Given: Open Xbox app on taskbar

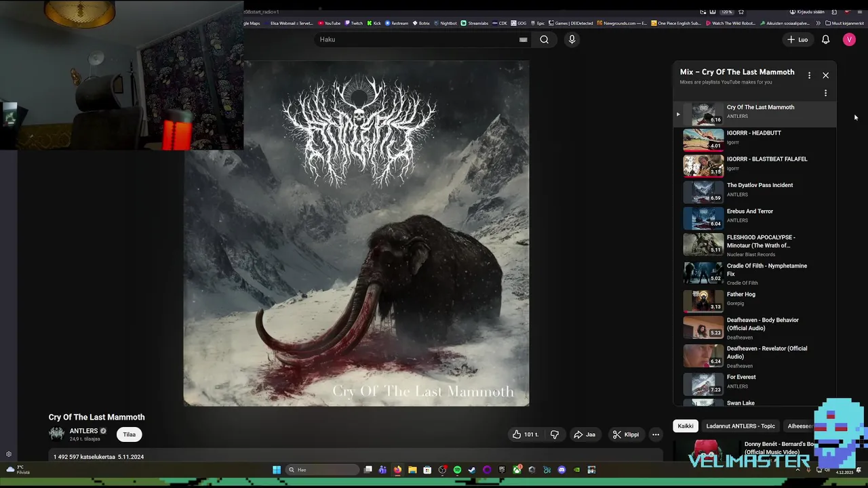Looking at the screenshot, I should coord(517,470).
